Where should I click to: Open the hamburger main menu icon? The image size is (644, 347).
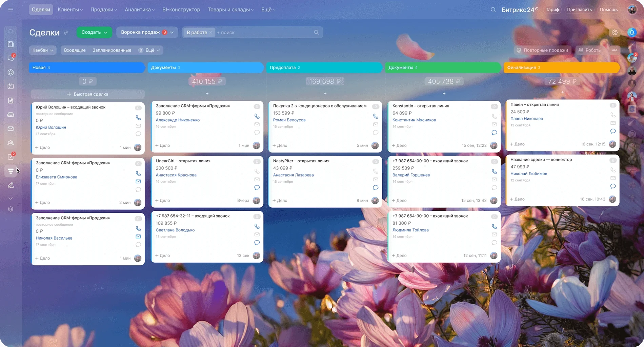coord(11,9)
